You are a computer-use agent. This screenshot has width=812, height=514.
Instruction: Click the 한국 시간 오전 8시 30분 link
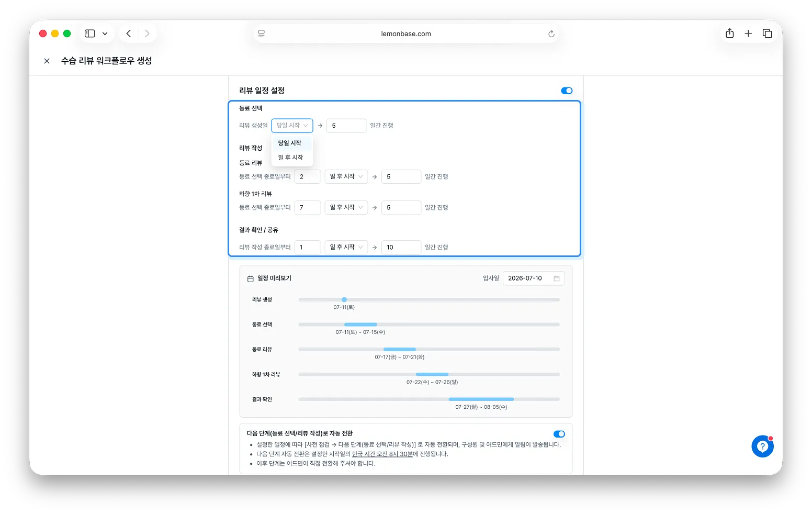click(x=382, y=454)
